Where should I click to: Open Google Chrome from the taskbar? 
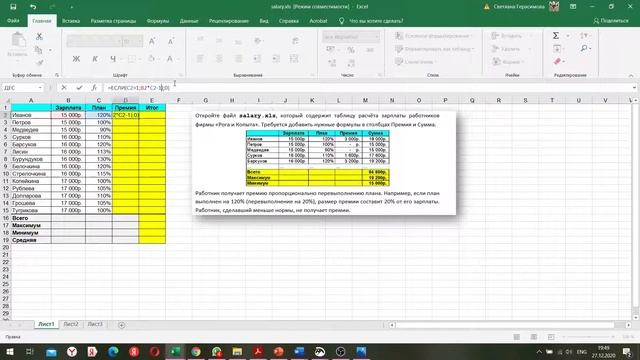click(x=196, y=351)
